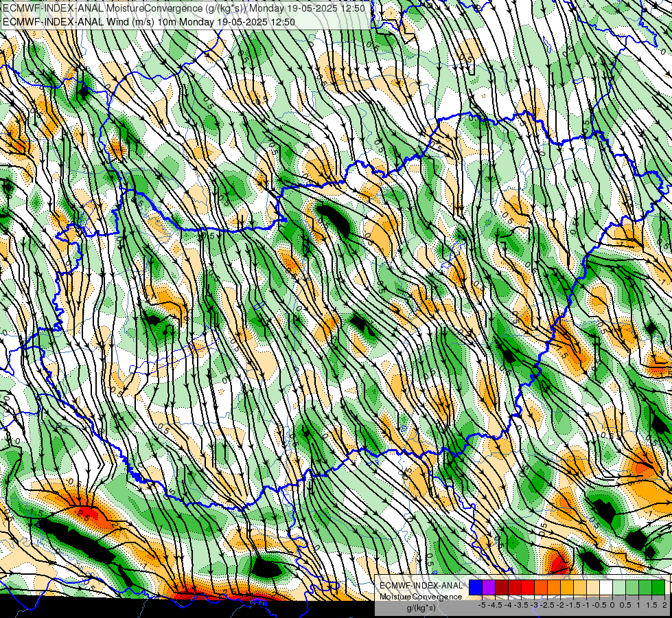Click the -2.5 tick label on the legend
Viewport: 672px width, 618px height.
point(547,605)
